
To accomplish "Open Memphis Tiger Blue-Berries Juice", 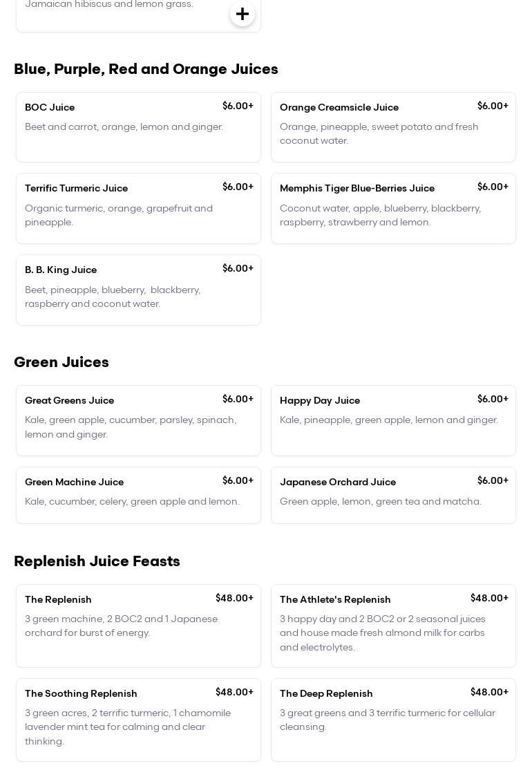I will 393,208.
